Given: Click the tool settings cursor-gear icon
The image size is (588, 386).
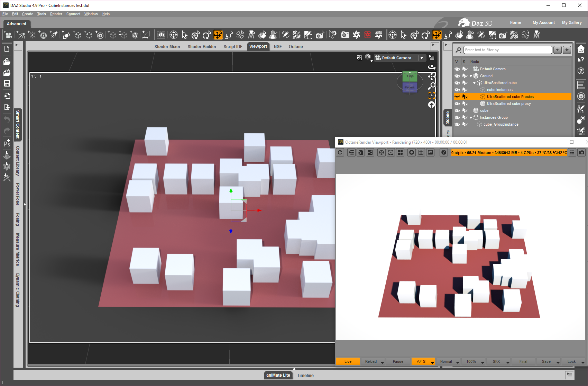Looking at the screenshot, I should 332,35.
